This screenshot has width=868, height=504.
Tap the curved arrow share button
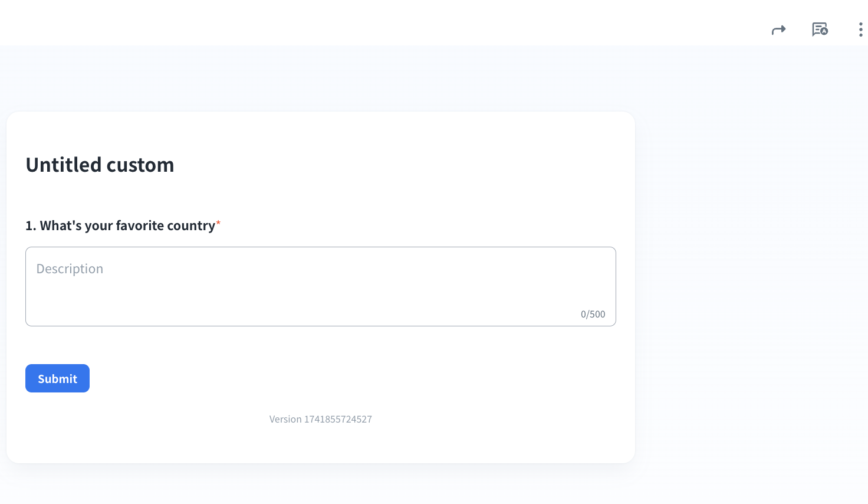[778, 30]
